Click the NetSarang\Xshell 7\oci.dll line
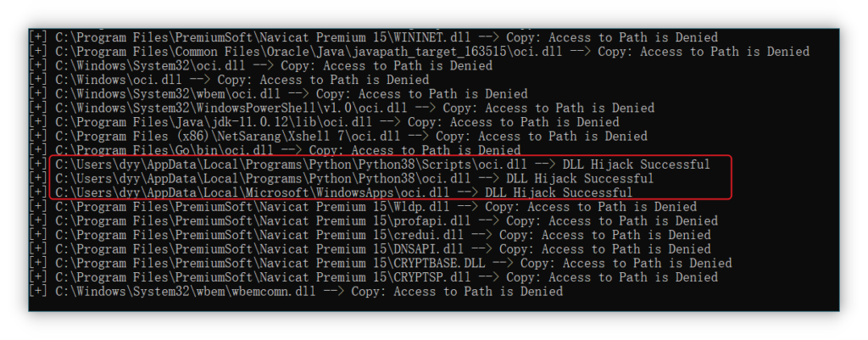Image resolution: width=868 pixels, height=340 pixels. (339, 137)
